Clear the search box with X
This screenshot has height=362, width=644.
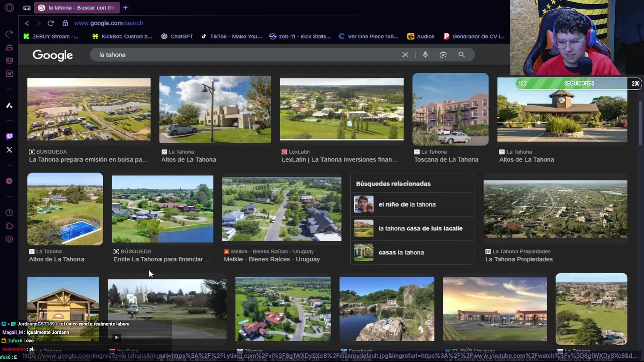[405, 55]
